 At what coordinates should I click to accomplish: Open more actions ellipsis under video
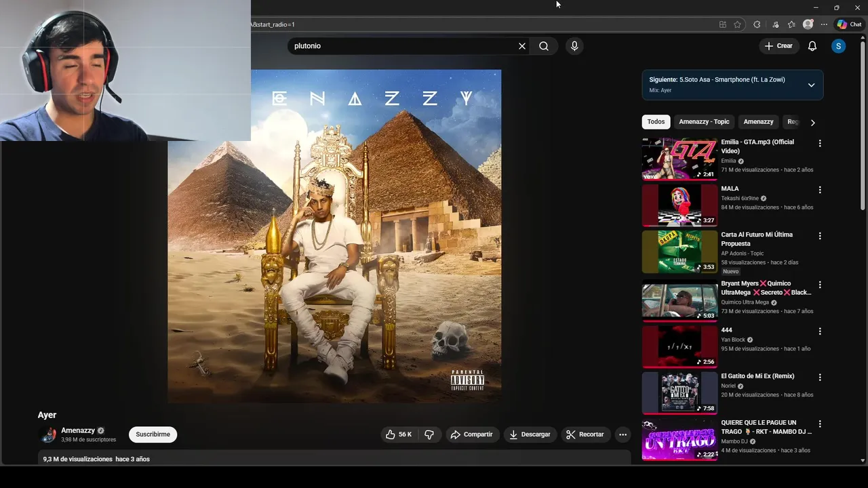[623, 434]
